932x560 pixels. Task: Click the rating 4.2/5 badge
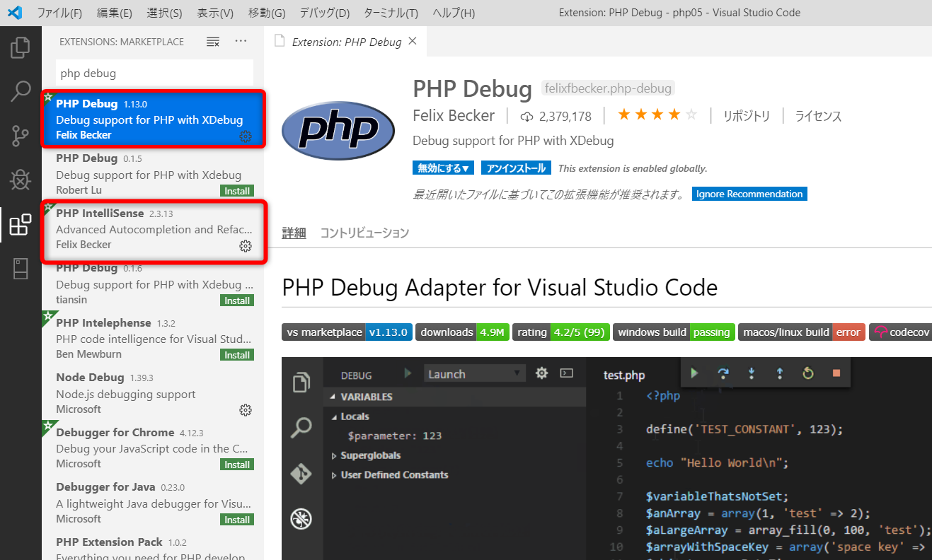pos(561,332)
